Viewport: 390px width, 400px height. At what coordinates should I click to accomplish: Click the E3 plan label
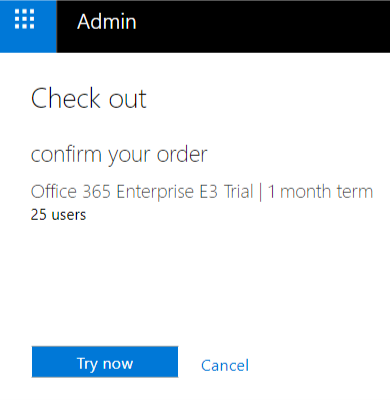(x=209, y=192)
